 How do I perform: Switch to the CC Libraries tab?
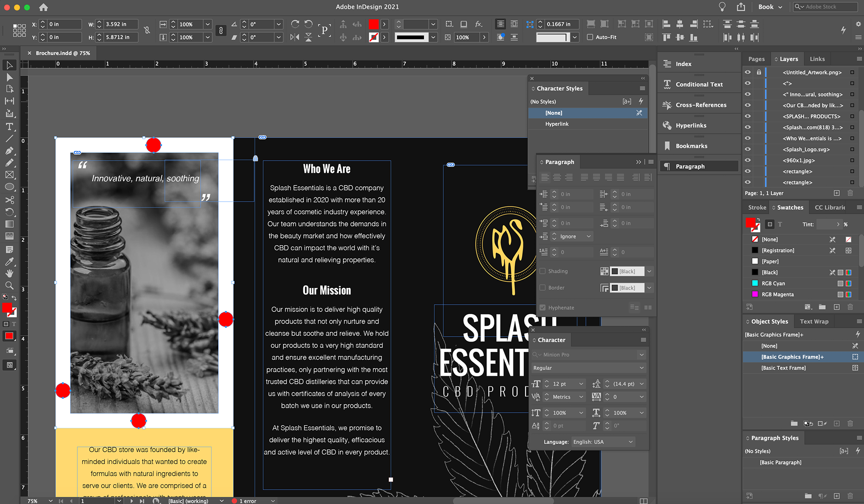tap(830, 207)
